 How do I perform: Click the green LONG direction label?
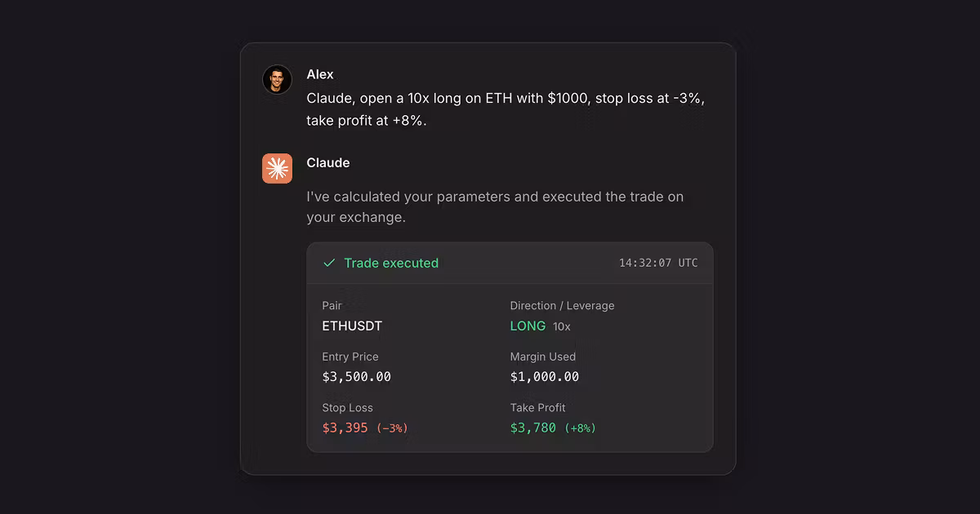(x=528, y=326)
